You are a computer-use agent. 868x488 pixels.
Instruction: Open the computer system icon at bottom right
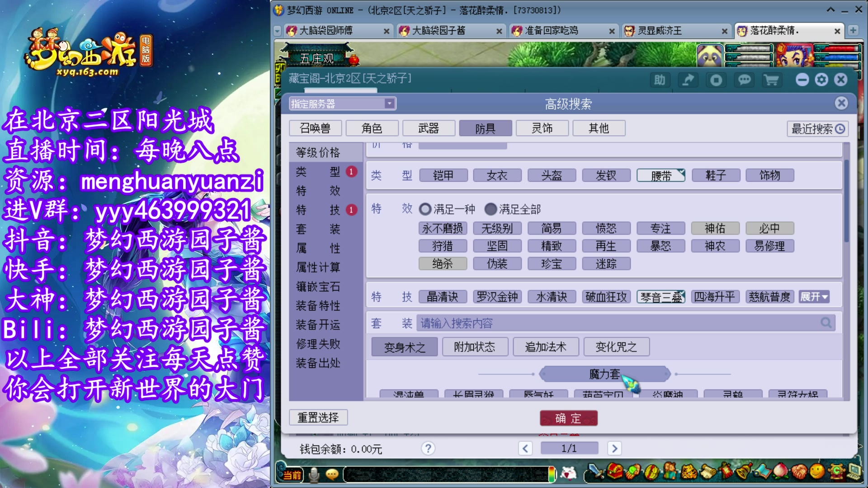point(854,472)
